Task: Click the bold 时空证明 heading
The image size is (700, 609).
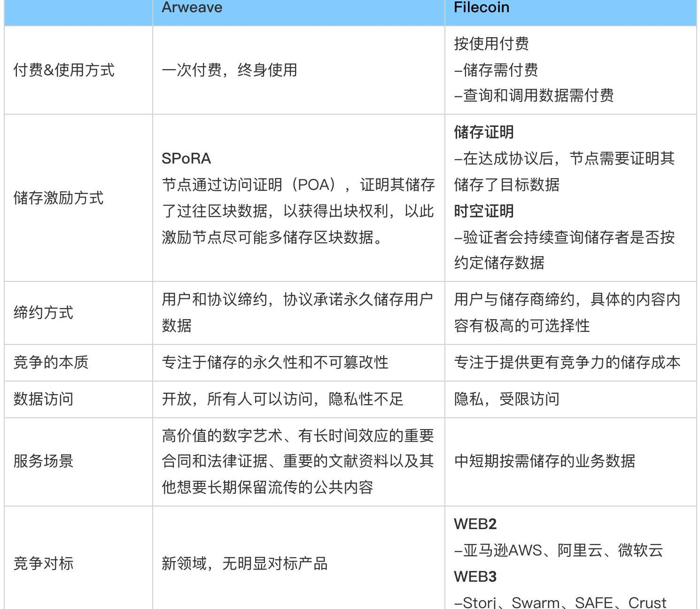Action: (x=483, y=211)
